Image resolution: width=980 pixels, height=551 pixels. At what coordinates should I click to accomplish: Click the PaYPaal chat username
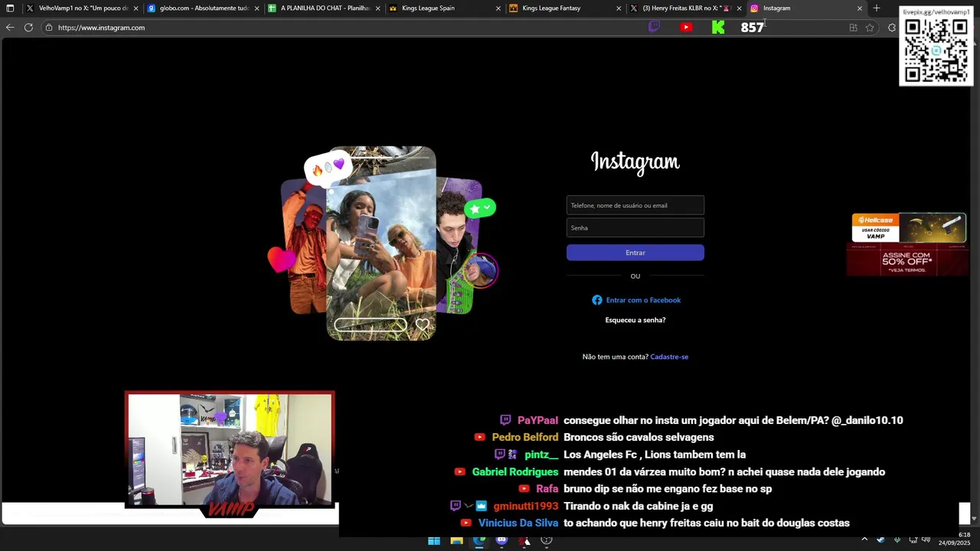(x=537, y=420)
